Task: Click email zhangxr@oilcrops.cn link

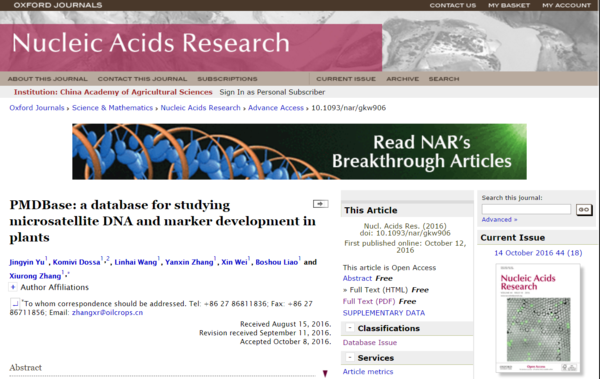Action: 108,312
